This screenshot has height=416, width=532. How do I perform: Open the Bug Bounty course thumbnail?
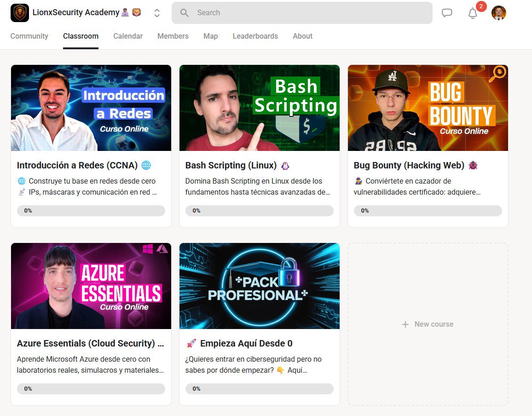(428, 108)
